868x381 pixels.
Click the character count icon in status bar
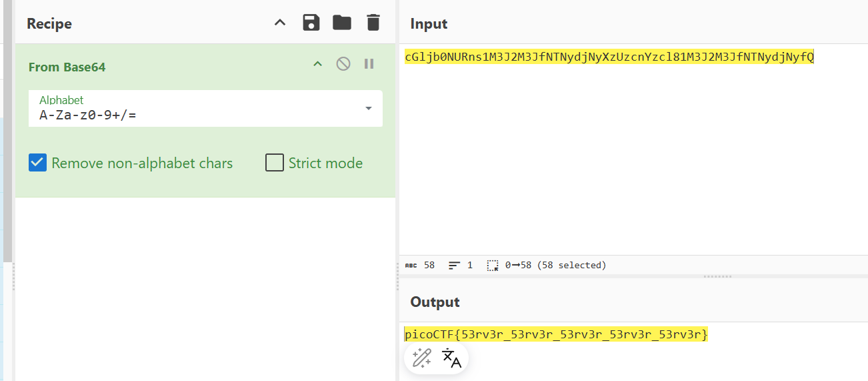411,265
